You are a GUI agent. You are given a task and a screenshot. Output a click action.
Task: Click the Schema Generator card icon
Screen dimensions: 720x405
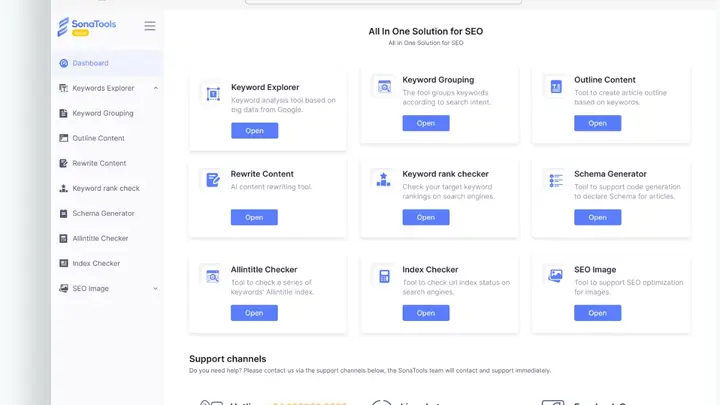pos(555,180)
